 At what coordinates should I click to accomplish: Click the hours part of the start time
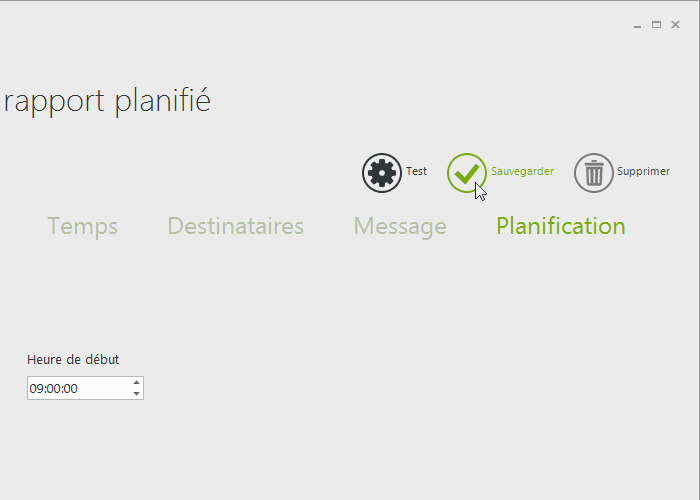(36, 388)
